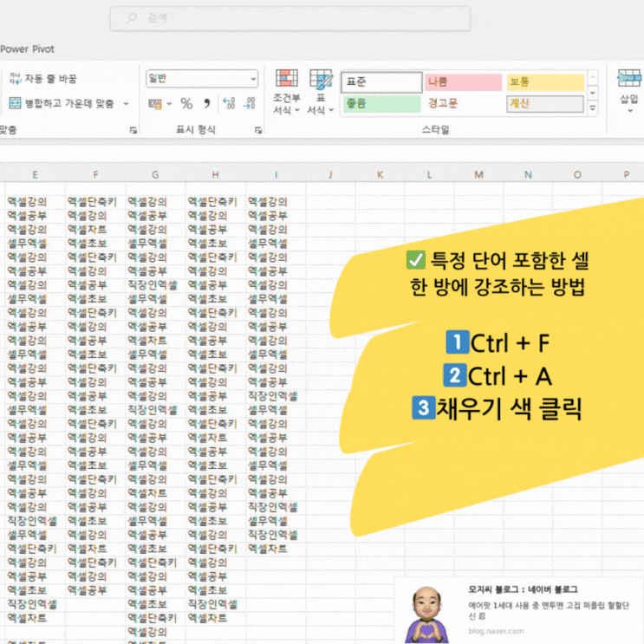Select column I header
The width and height of the screenshot is (644, 644).
pos(276,174)
